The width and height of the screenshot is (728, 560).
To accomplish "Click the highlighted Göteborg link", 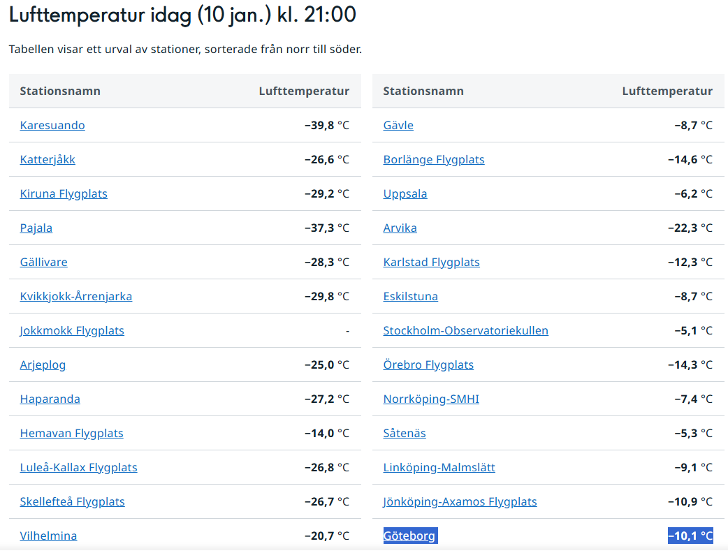I will (x=410, y=536).
